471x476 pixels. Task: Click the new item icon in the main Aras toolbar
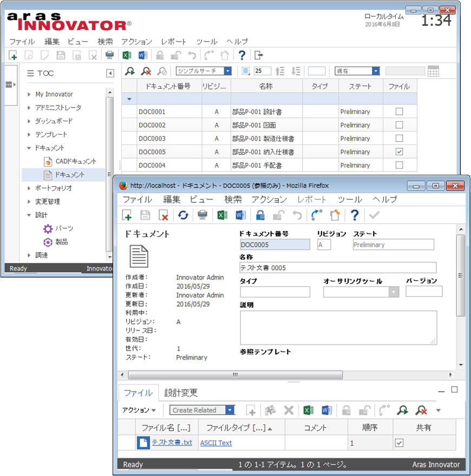13,55
